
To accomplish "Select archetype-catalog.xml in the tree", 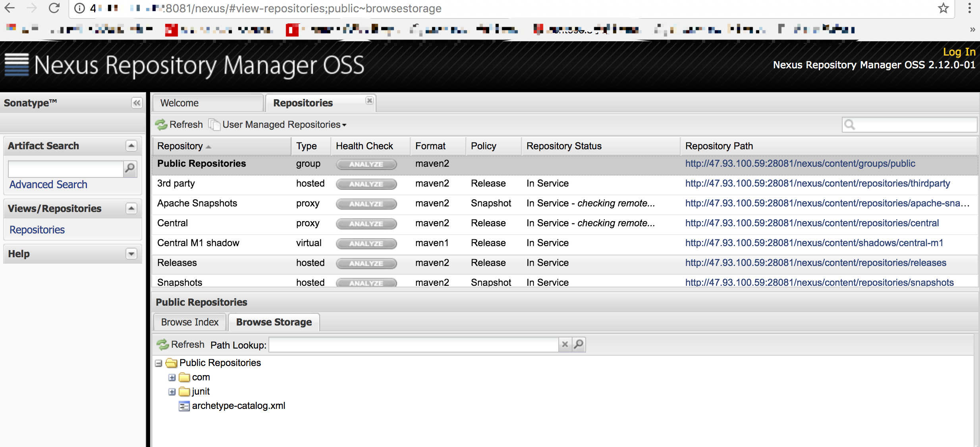I will pos(238,406).
